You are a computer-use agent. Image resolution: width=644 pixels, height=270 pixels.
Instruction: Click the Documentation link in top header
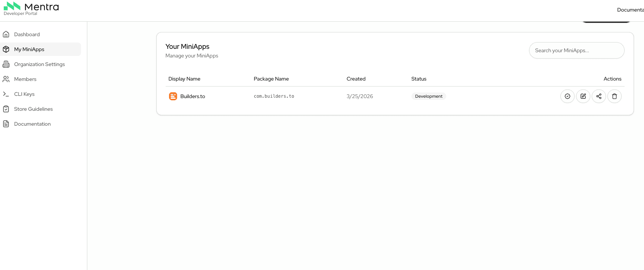pos(630,10)
